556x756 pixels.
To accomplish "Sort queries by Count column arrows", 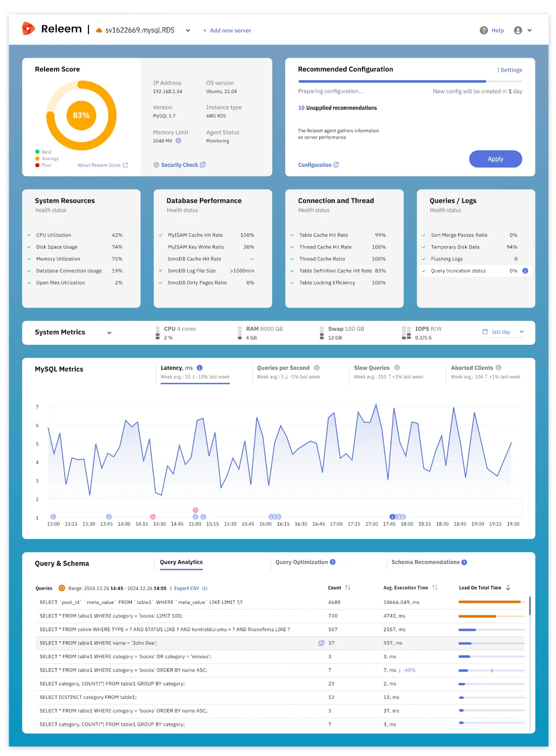I will point(348,587).
